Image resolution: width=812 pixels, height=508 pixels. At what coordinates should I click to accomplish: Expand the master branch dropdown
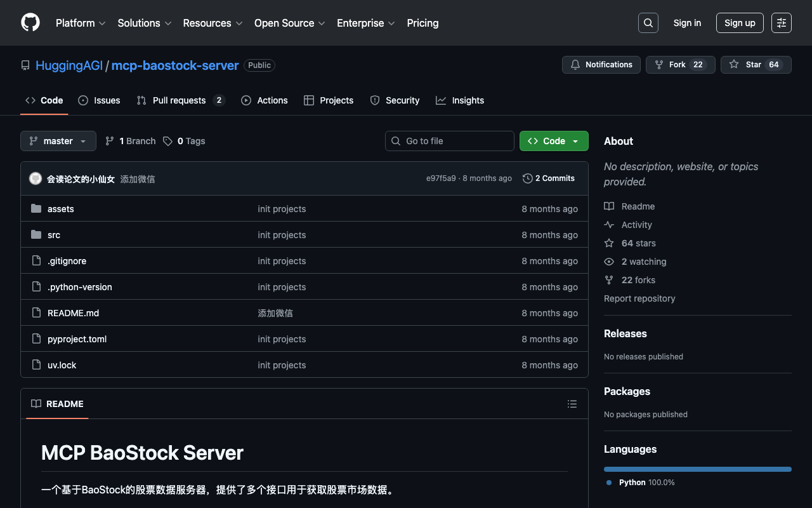[58, 141]
